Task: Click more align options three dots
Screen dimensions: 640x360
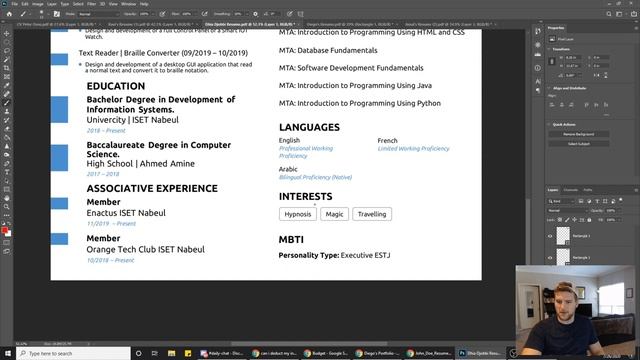Action: tap(606, 115)
